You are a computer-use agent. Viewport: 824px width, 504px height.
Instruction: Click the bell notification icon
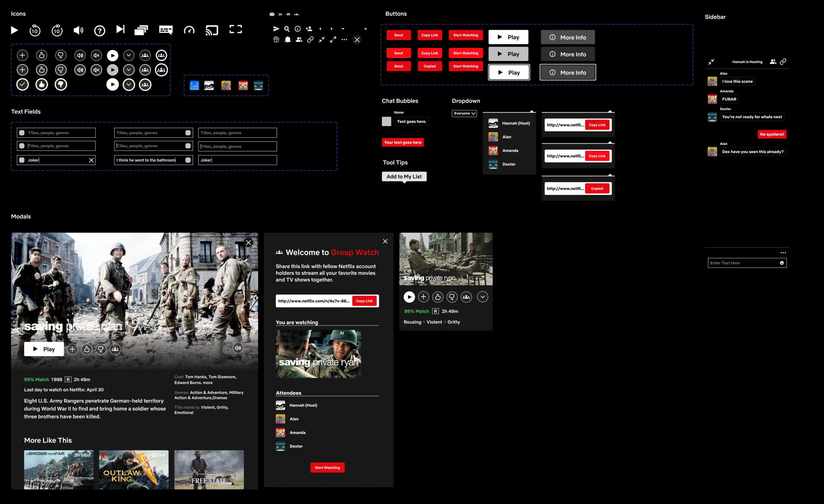coord(288,40)
